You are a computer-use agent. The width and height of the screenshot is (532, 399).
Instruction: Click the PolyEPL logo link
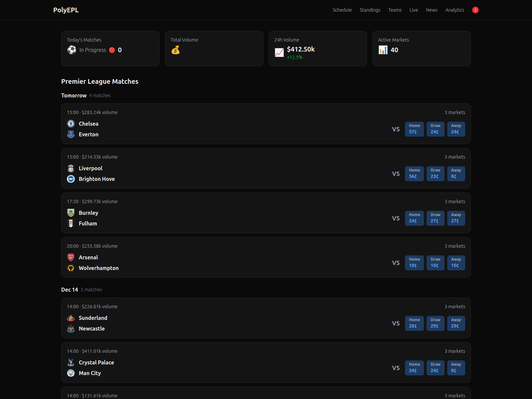tap(66, 10)
